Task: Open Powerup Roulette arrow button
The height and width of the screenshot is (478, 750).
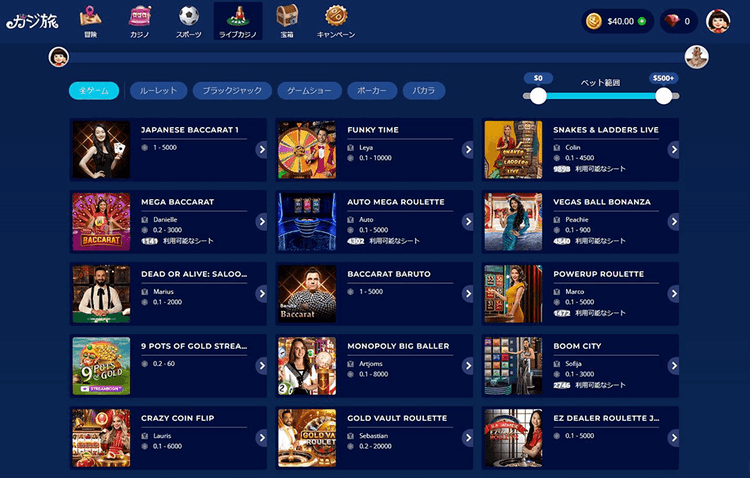Action: 673,293
